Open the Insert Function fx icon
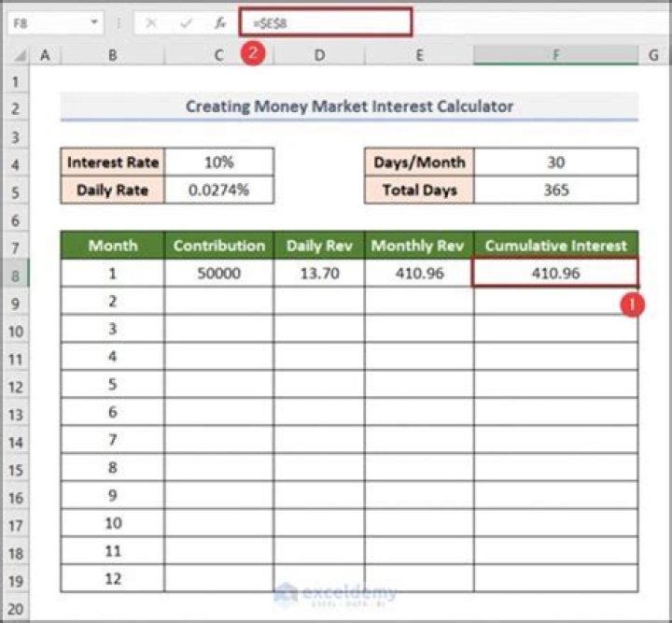Screen dimensions: 672x623 [x=220, y=23]
